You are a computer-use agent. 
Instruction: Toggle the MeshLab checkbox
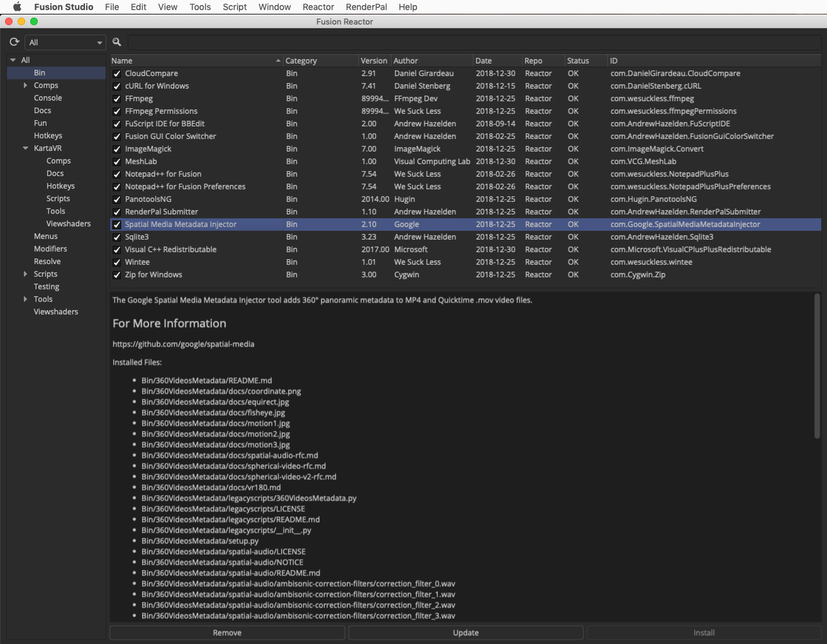(116, 162)
